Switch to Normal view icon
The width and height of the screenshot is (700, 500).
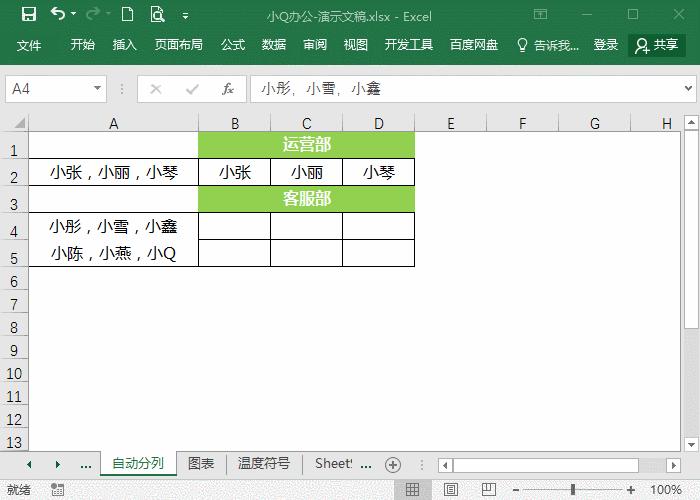point(412,490)
